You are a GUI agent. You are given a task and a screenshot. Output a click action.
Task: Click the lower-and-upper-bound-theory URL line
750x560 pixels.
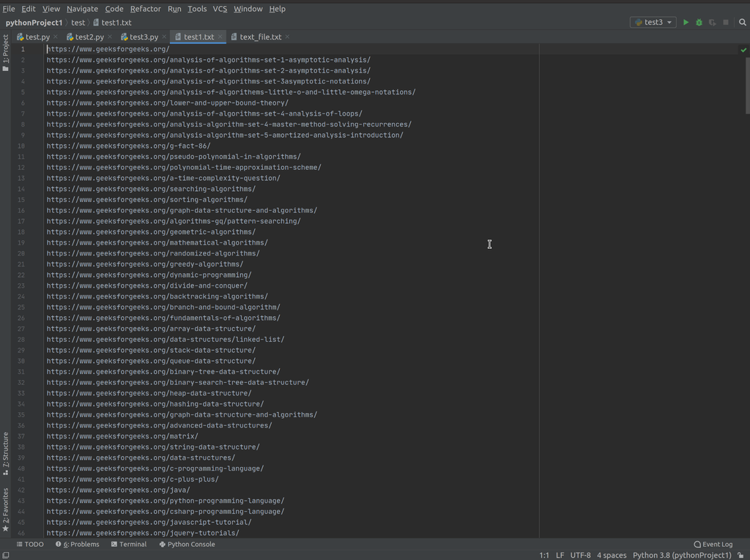[x=168, y=102]
